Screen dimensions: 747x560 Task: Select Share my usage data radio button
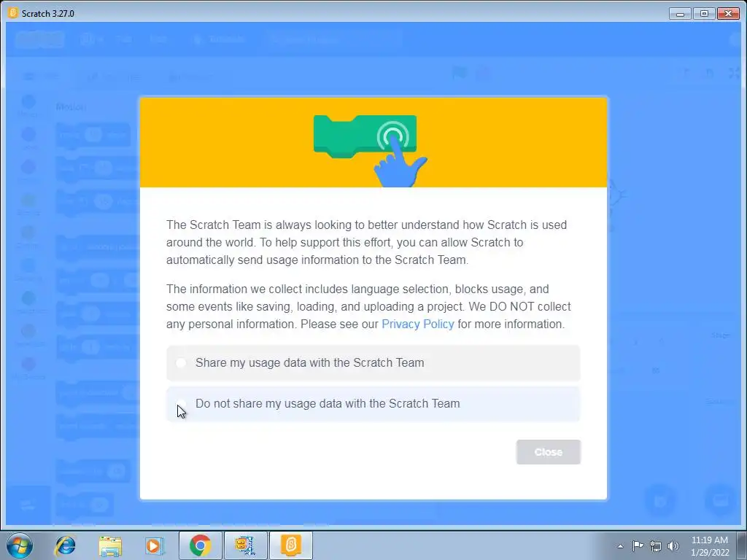tap(181, 363)
